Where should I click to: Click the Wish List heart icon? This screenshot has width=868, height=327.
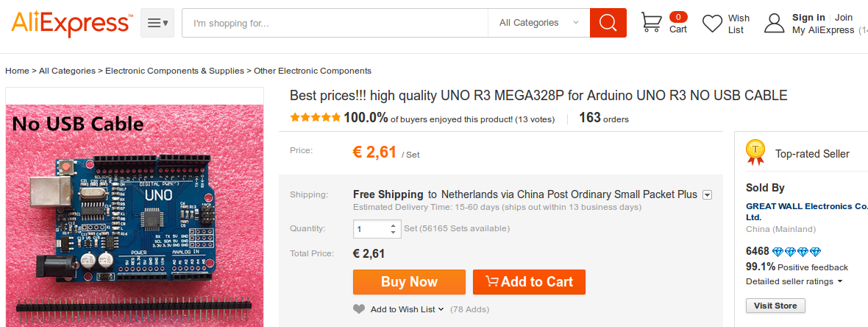pos(712,24)
